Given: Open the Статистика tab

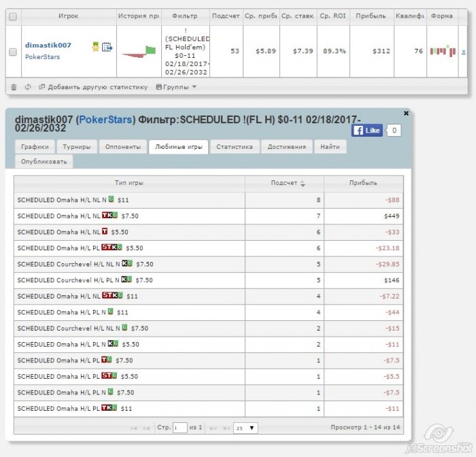Looking at the screenshot, I should [235, 146].
